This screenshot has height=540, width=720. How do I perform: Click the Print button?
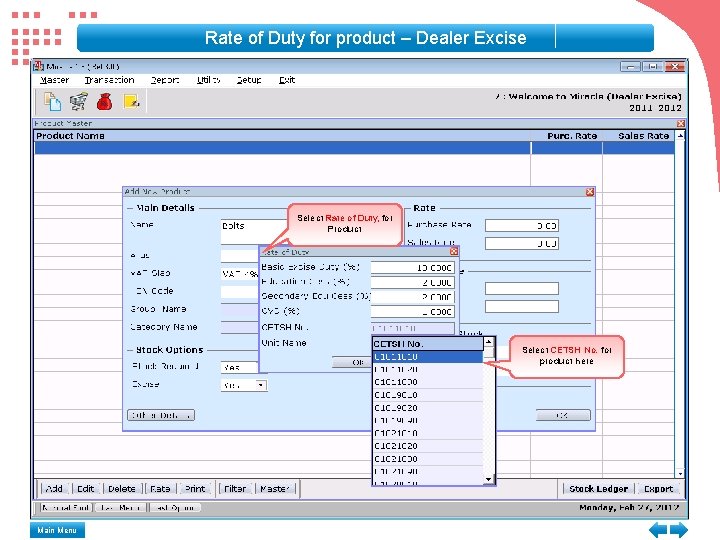[195, 489]
